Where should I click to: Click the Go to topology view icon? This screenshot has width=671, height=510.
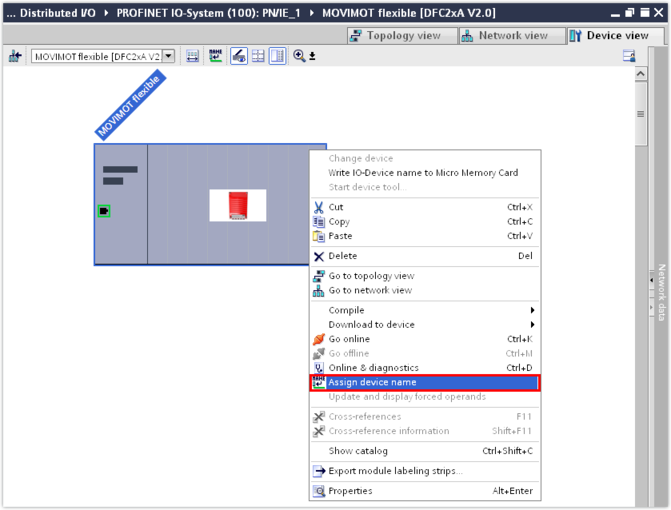tap(319, 276)
